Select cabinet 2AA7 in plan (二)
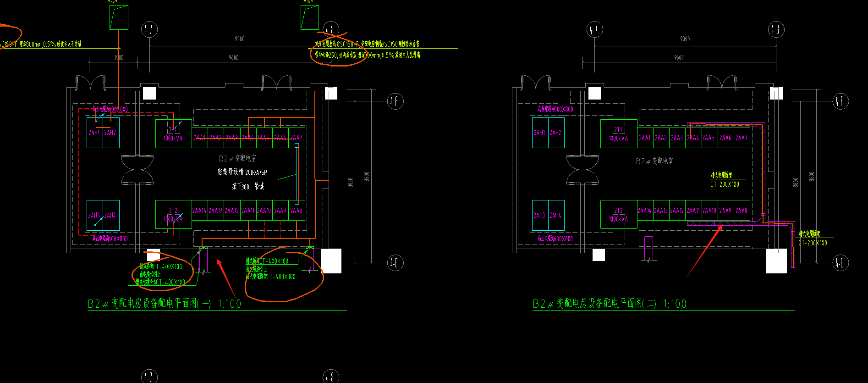Screen dimensions: 868x383 (742, 138)
